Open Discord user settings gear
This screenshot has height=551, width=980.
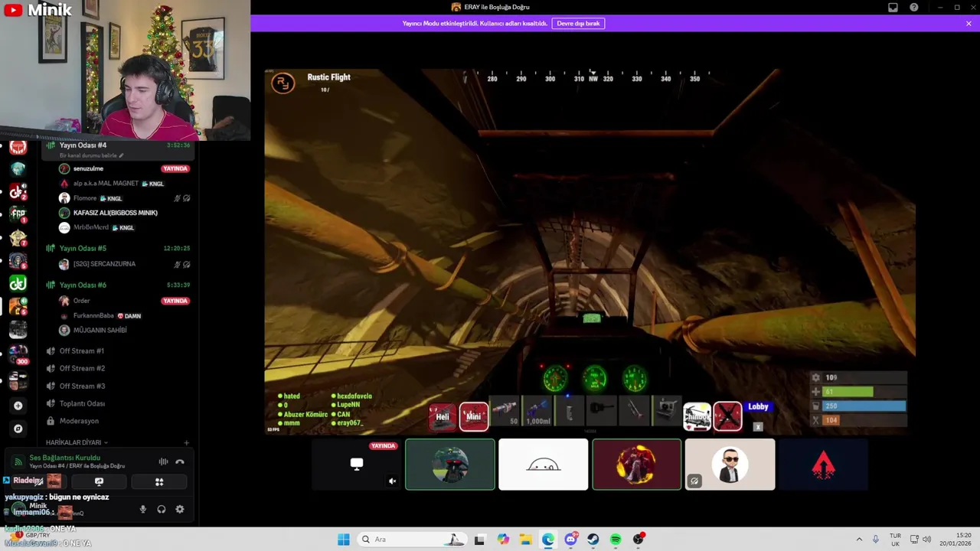point(180,510)
